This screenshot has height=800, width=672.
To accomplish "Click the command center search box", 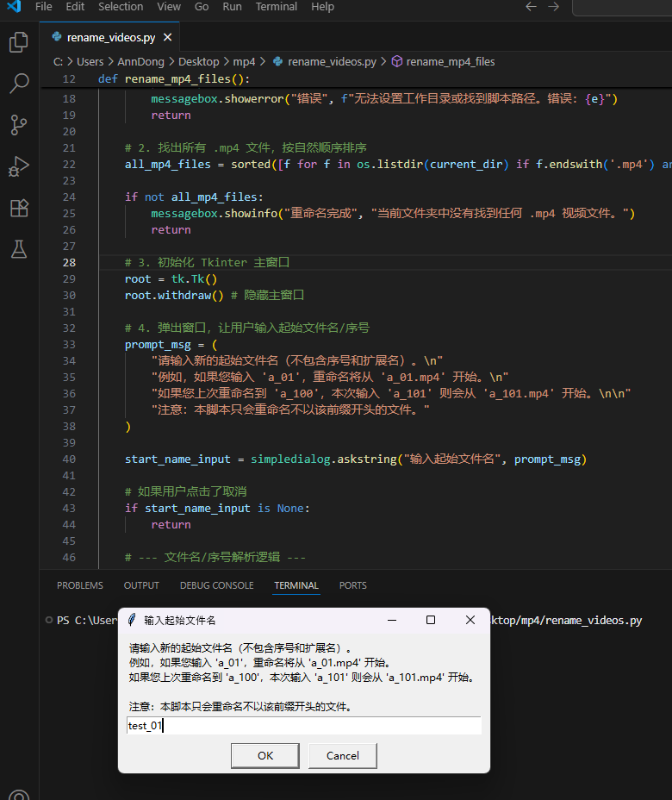I will [622, 7].
